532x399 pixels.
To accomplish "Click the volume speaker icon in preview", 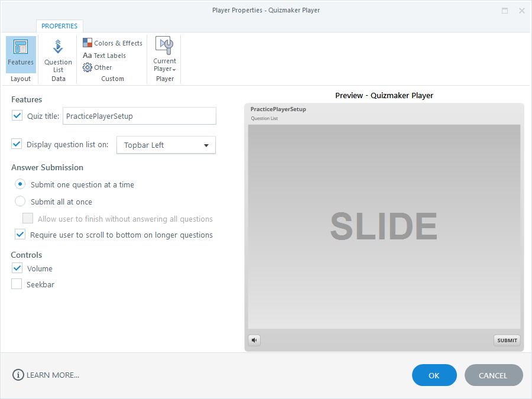I will pyautogui.click(x=254, y=340).
